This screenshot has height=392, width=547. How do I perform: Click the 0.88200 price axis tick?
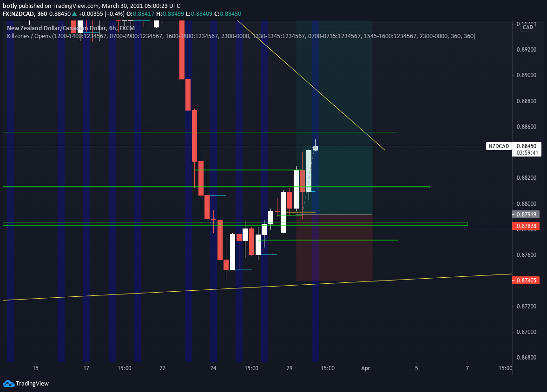click(527, 178)
